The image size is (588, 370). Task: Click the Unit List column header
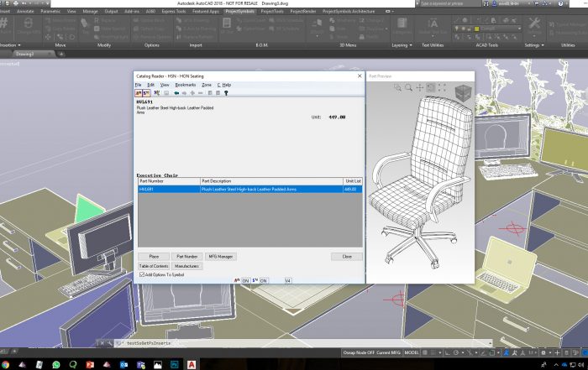coord(353,181)
